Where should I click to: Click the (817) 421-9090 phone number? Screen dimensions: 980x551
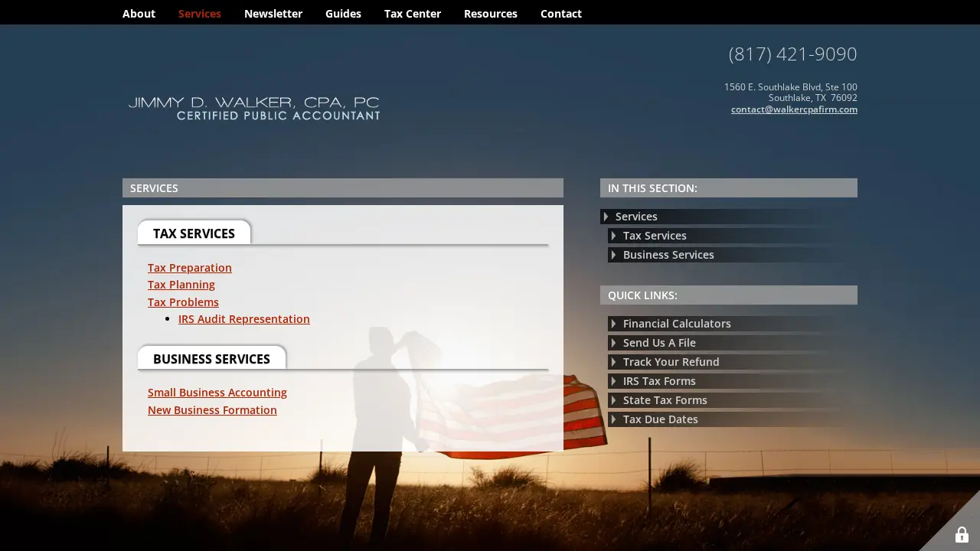point(792,54)
